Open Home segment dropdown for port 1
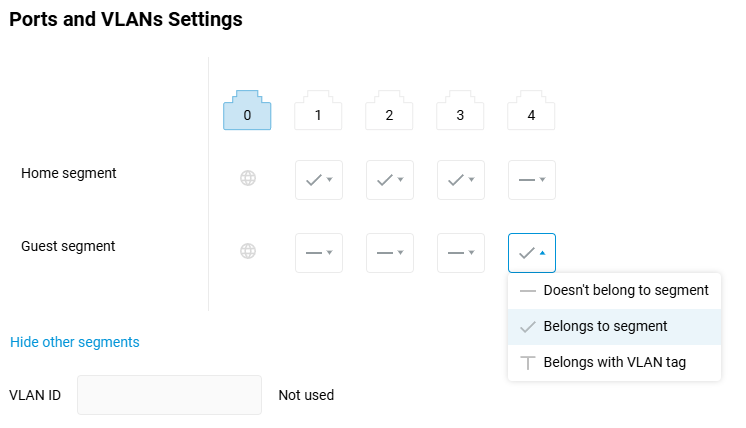Image resolution: width=746 pixels, height=428 pixels. 319,180
